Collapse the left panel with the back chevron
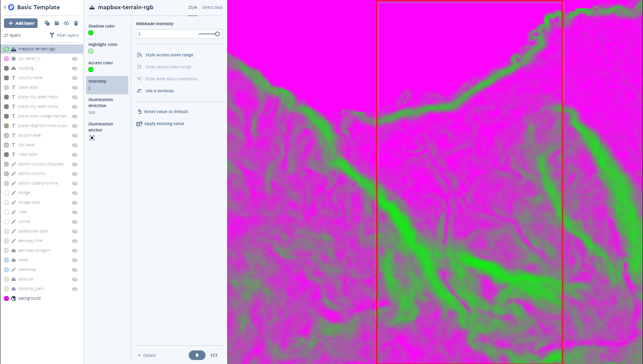The width and height of the screenshot is (643, 364). coord(4,7)
